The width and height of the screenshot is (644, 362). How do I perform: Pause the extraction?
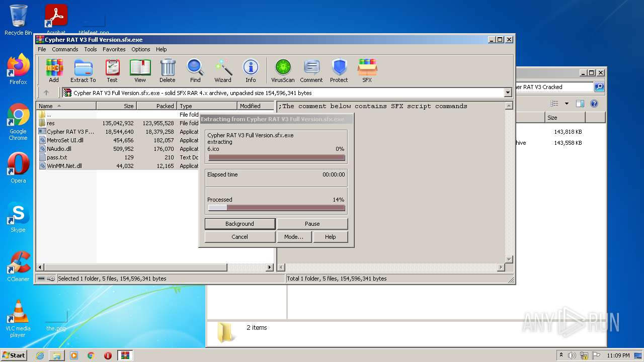pyautogui.click(x=312, y=224)
